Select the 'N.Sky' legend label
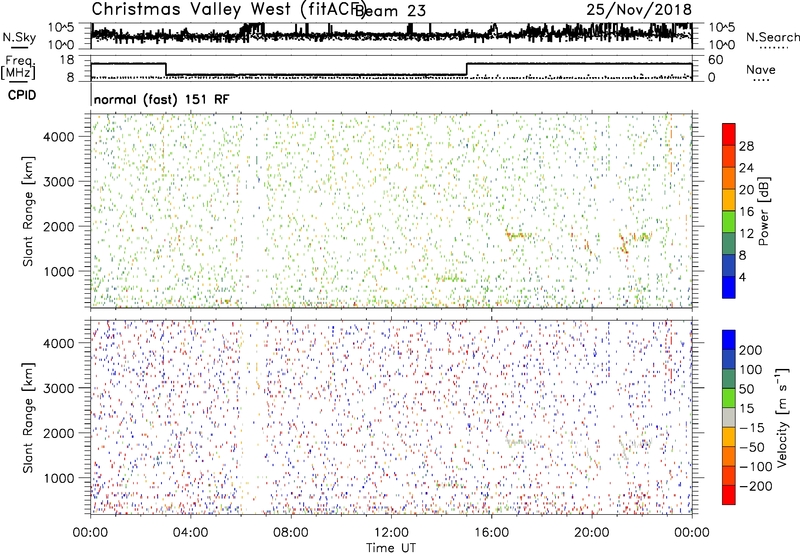The width and height of the screenshot is (800, 554). [19, 37]
